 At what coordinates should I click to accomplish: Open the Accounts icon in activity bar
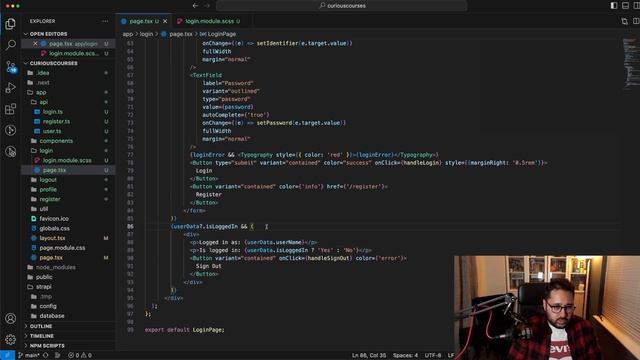point(11,318)
